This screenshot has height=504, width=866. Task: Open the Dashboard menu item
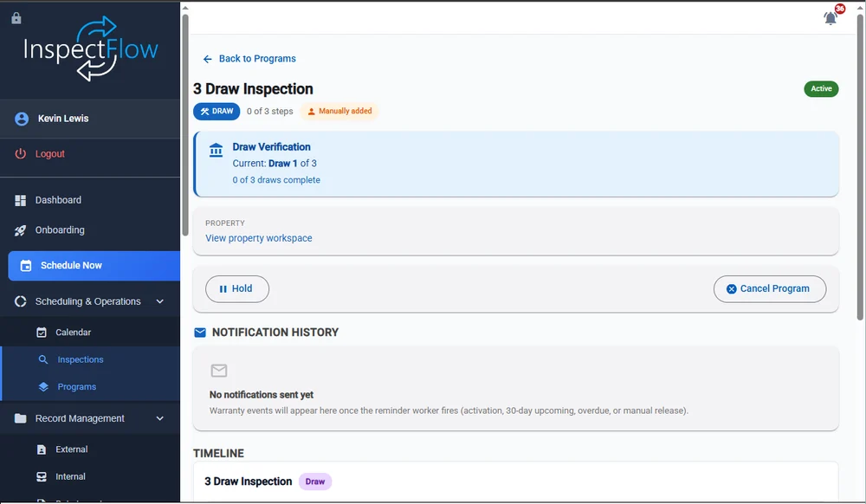pyautogui.click(x=90, y=200)
